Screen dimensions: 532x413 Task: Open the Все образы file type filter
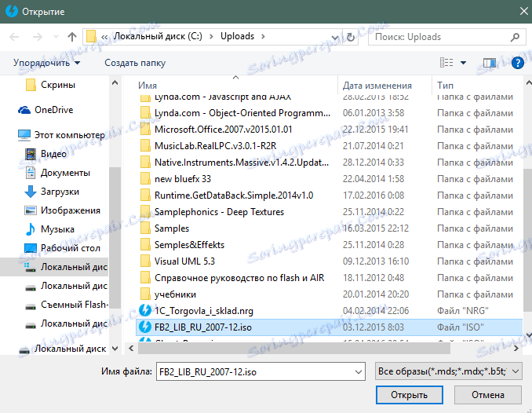448,371
